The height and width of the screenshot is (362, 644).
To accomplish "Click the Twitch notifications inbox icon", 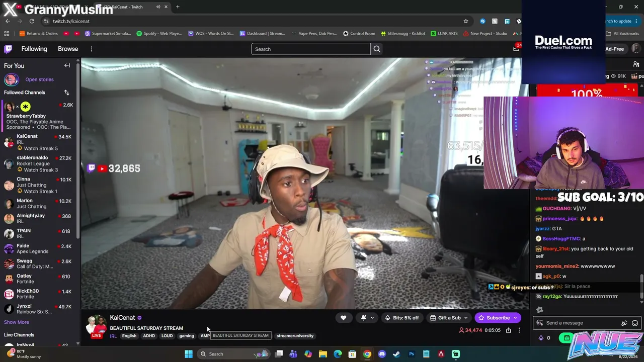I will (x=516, y=49).
